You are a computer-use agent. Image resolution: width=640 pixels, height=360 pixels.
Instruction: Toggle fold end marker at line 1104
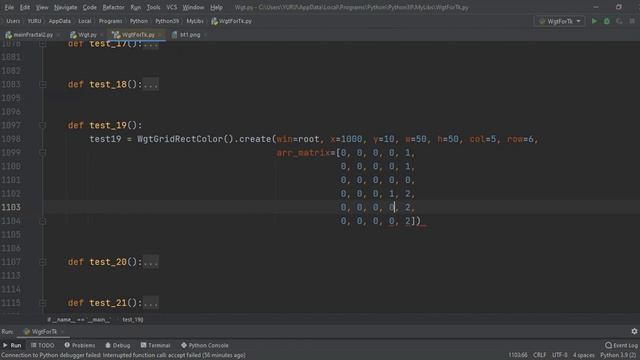pyautogui.click(x=42, y=221)
